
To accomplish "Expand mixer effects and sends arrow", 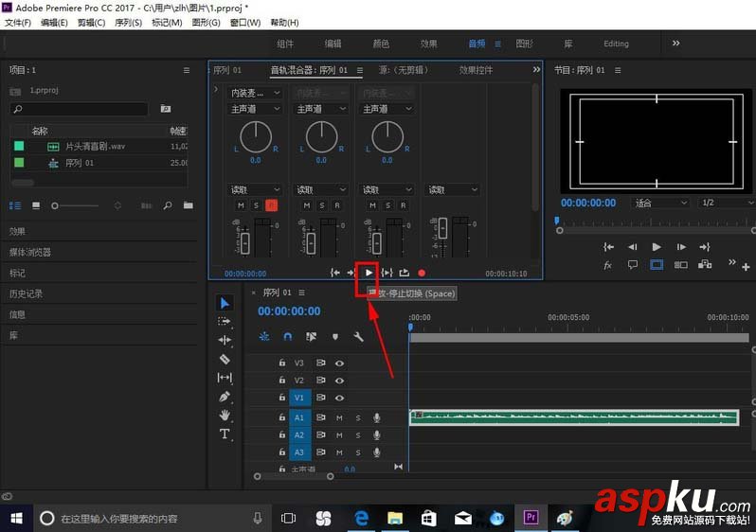I will point(216,89).
